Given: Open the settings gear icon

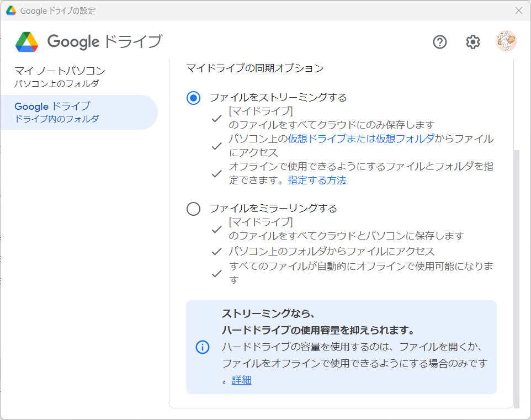Looking at the screenshot, I should (x=472, y=42).
